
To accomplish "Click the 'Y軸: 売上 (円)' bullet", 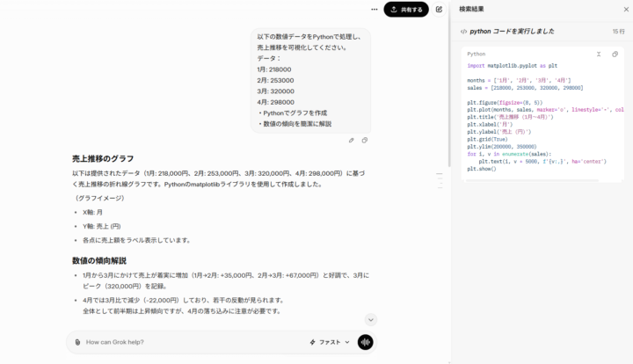I will pyautogui.click(x=102, y=226).
